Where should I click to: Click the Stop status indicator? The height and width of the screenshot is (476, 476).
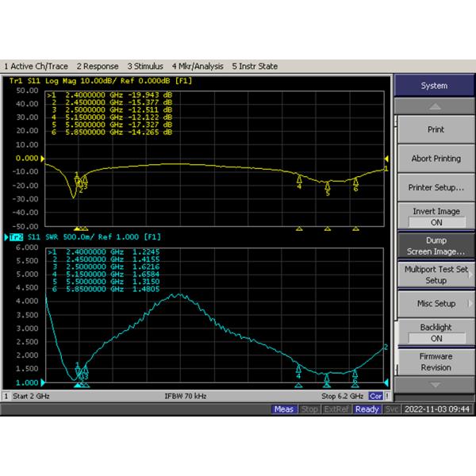(309, 409)
